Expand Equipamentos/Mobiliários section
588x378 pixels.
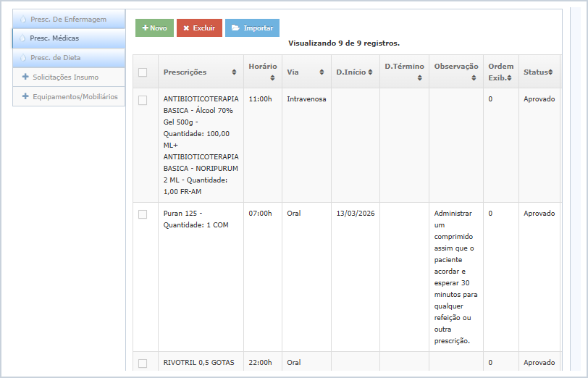pyautogui.click(x=69, y=97)
